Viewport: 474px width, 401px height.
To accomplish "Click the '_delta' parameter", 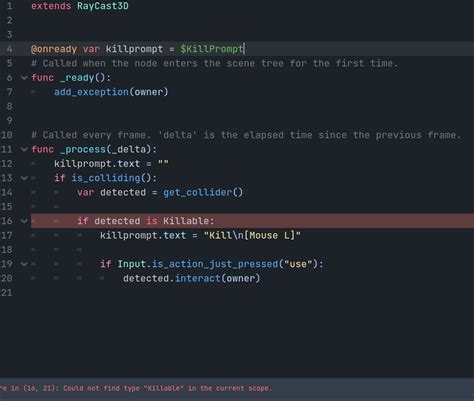I will [x=129, y=150].
